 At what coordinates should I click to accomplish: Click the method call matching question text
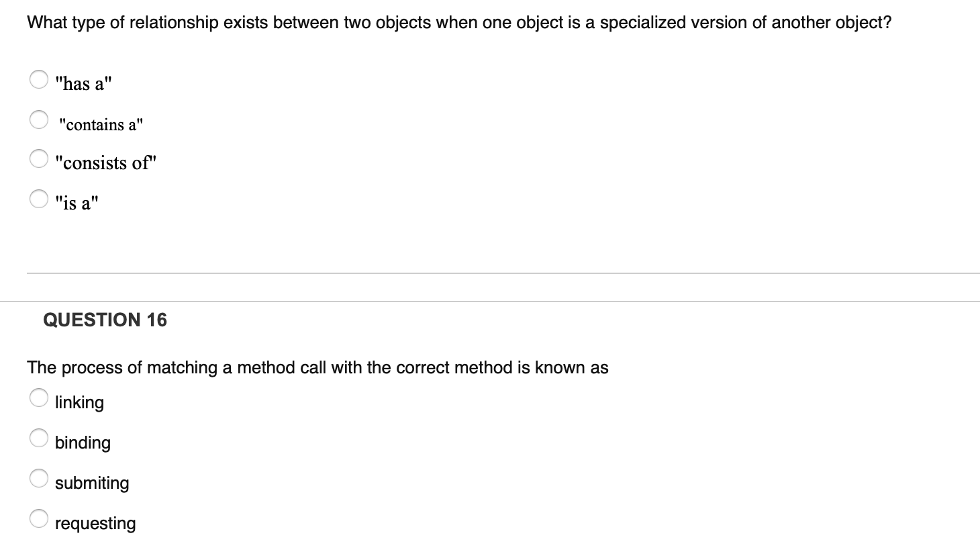(x=317, y=367)
